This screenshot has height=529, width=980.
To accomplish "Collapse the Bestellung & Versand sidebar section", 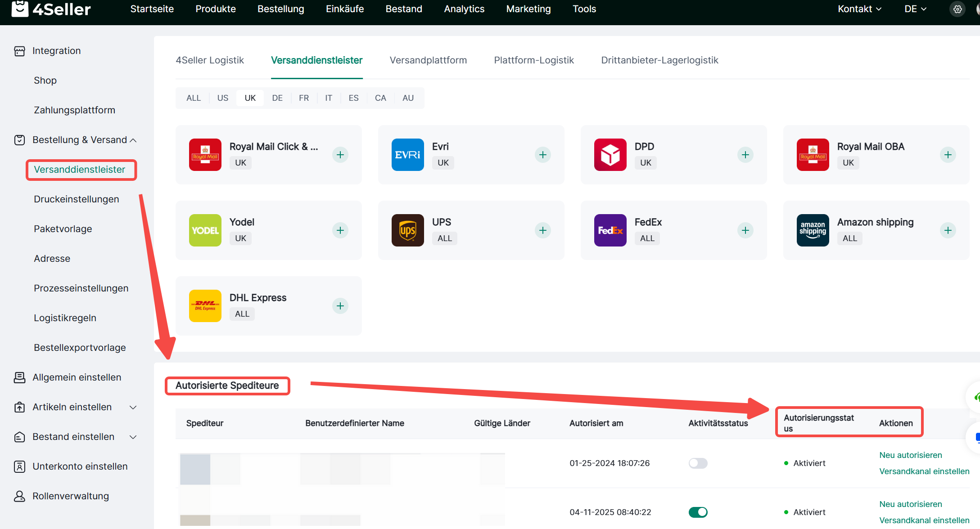I will pyautogui.click(x=133, y=140).
